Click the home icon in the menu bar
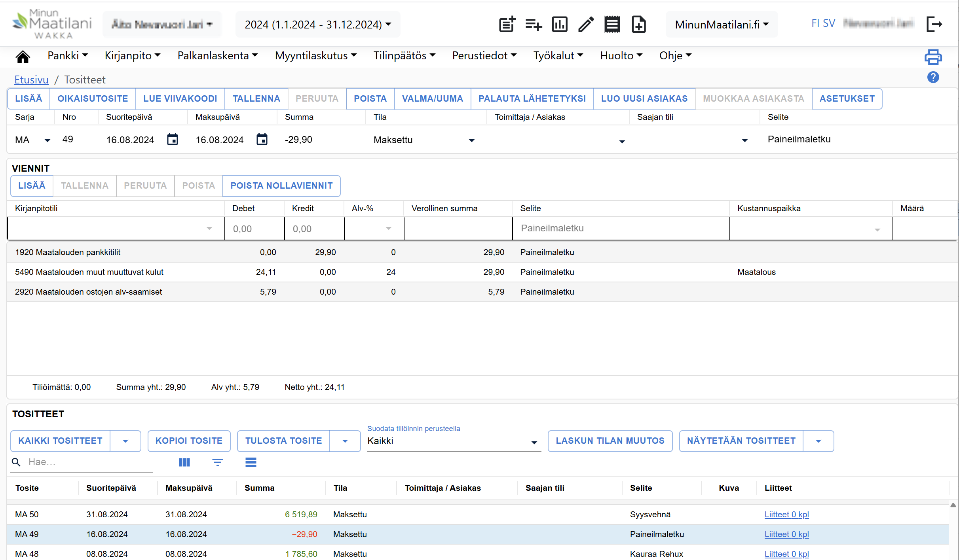This screenshot has height=560, width=959. 23,57
